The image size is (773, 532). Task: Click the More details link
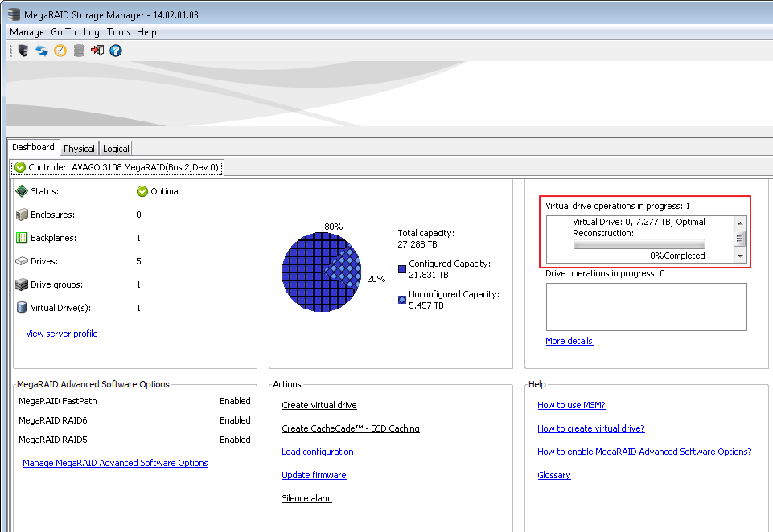click(569, 341)
